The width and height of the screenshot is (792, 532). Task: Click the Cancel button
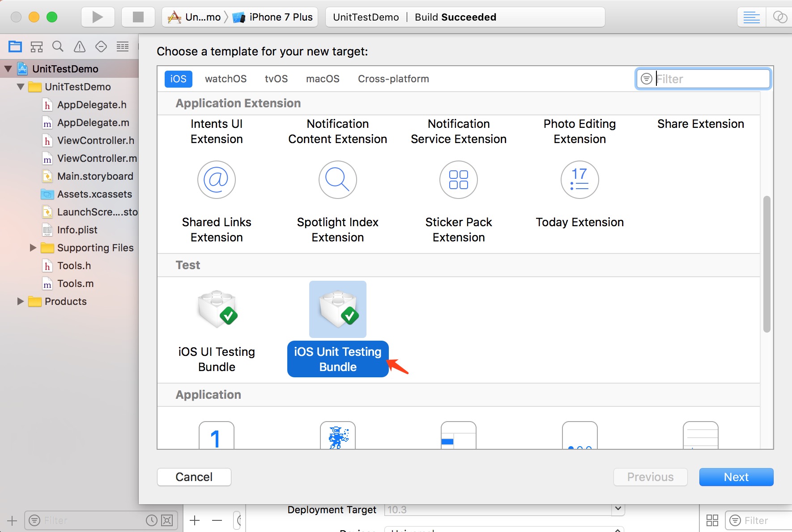(194, 477)
